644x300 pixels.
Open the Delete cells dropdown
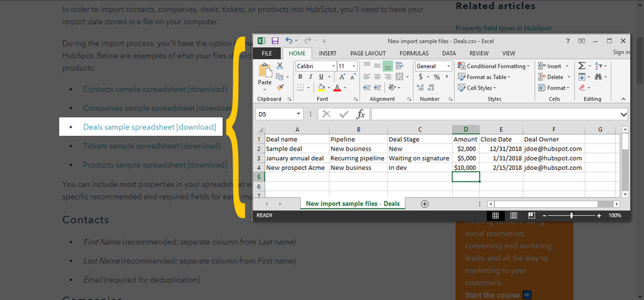coord(569,77)
